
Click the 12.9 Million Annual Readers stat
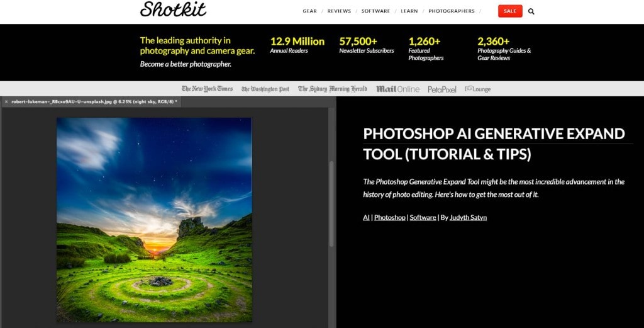[297, 45]
